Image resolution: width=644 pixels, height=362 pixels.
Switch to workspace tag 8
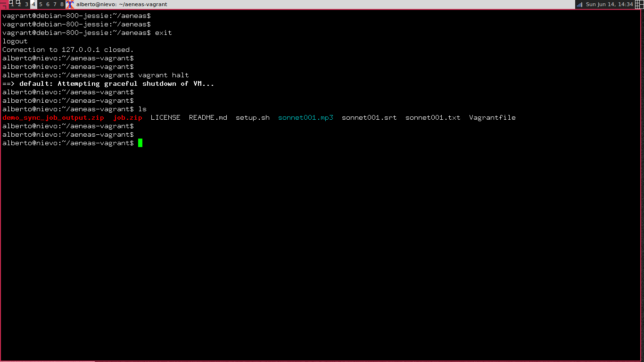[62, 4]
